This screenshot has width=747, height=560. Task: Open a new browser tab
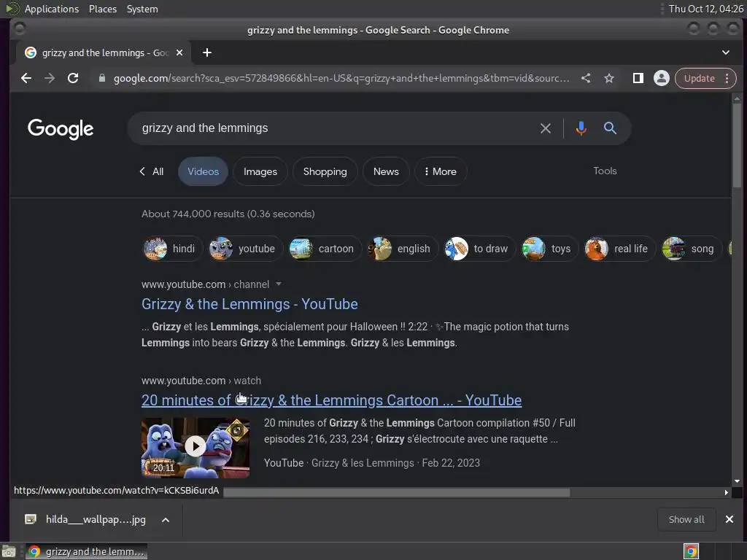pos(206,52)
